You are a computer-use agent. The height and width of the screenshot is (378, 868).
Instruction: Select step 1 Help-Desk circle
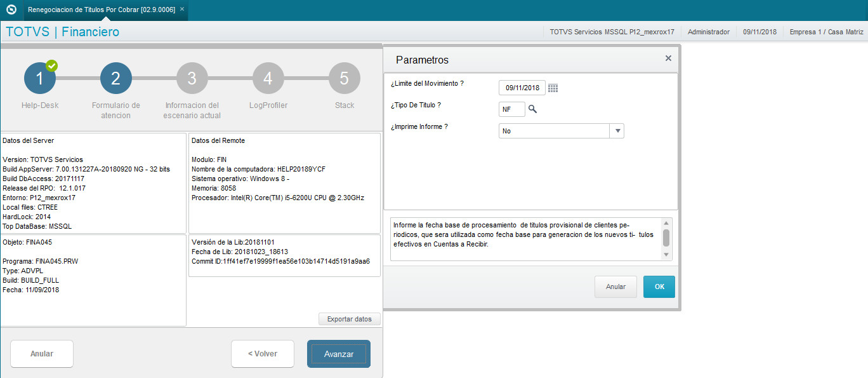point(40,78)
